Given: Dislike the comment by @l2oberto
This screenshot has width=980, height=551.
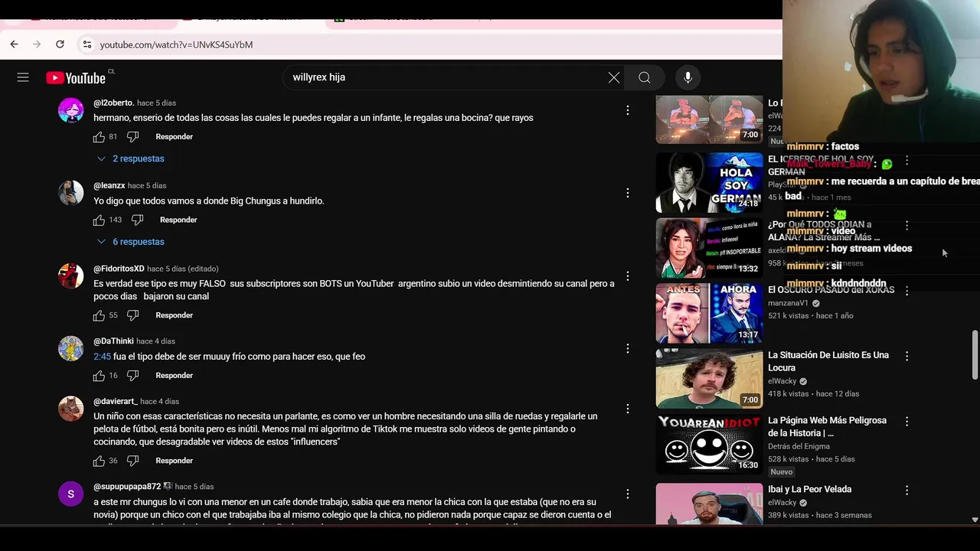Looking at the screenshot, I should (x=132, y=137).
